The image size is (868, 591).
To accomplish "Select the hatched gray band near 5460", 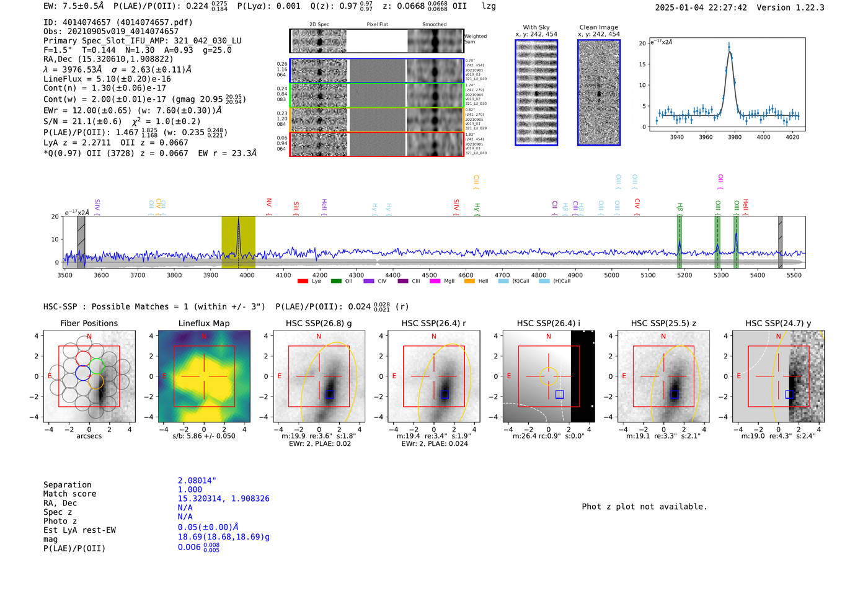I will (x=780, y=242).
